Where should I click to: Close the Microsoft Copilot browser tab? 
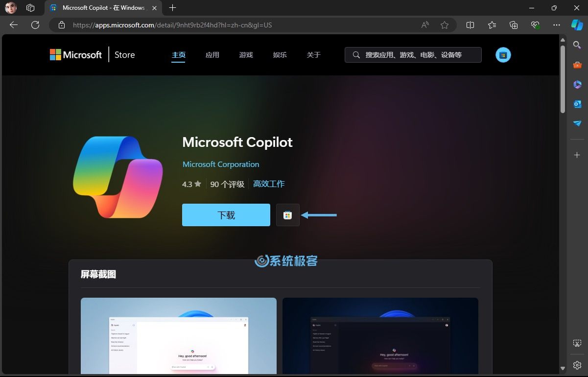tap(154, 8)
